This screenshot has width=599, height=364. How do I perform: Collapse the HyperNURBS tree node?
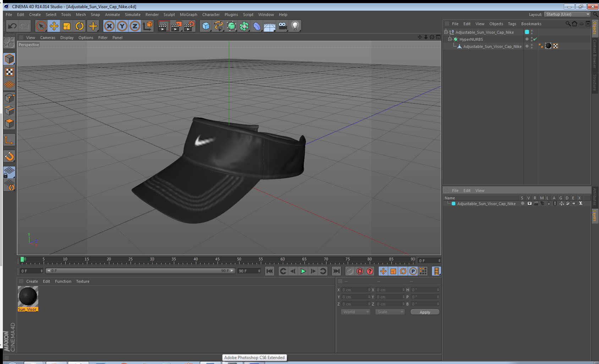(450, 39)
